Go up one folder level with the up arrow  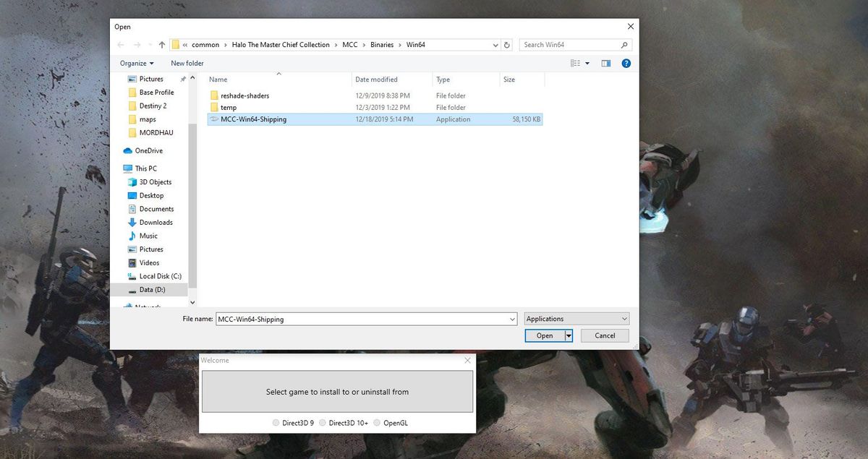coord(161,44)
